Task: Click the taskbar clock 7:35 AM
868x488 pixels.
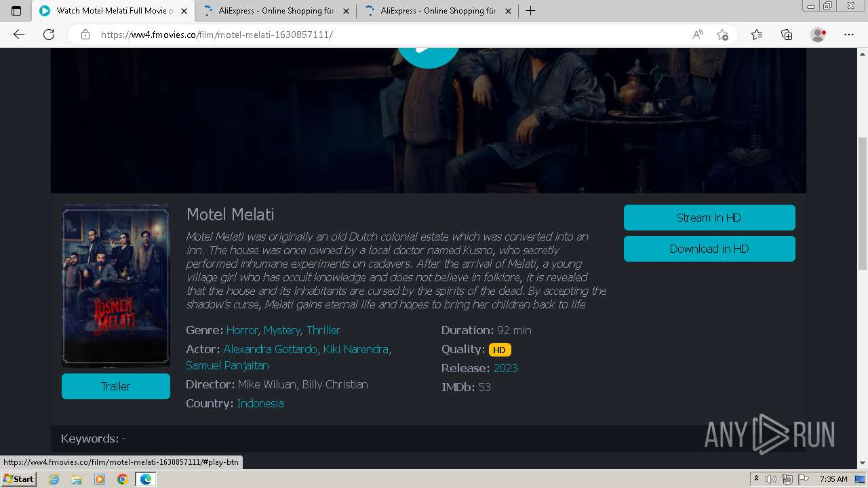Action: (x=833, y=479)
